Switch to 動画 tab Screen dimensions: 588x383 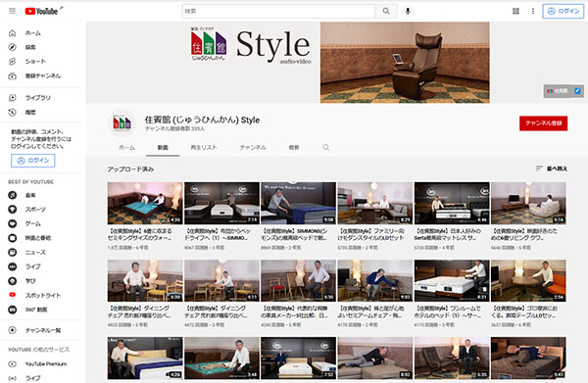point(163,148)
